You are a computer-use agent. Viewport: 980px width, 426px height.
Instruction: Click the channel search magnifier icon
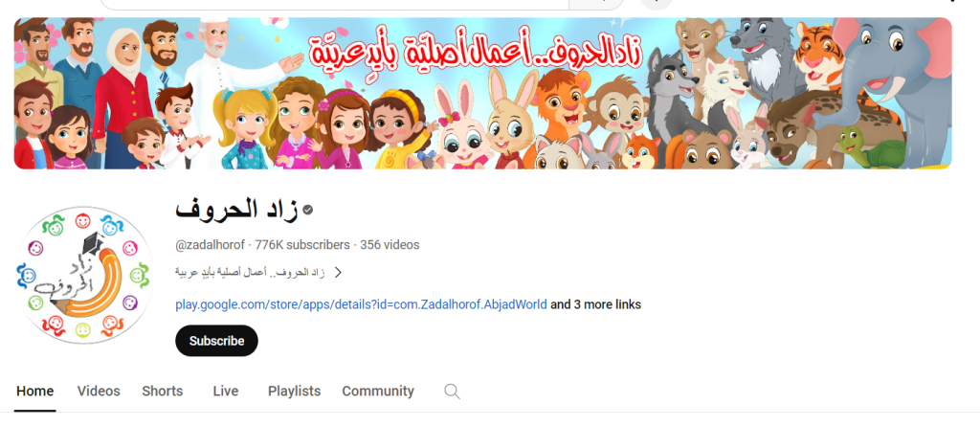(452, 392)
